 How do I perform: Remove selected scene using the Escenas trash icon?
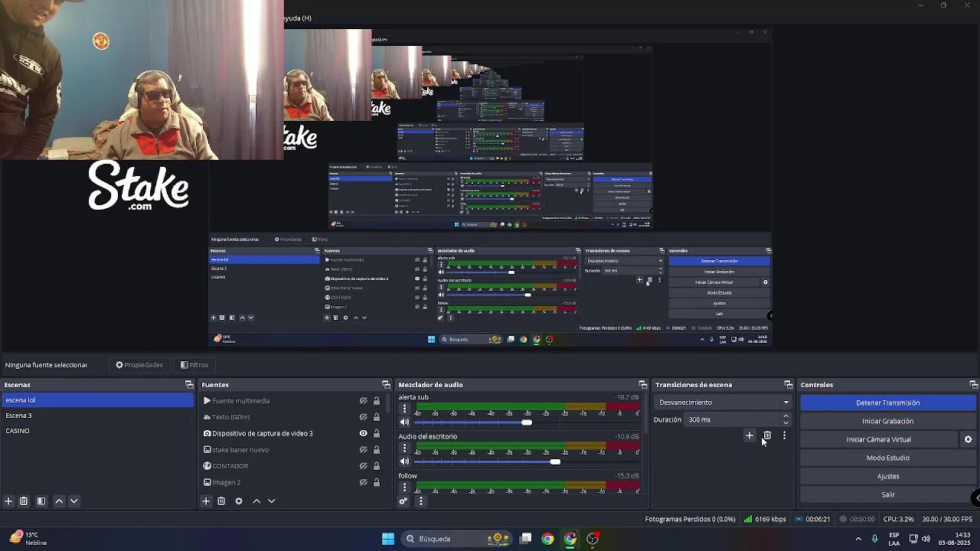(24, 501)
